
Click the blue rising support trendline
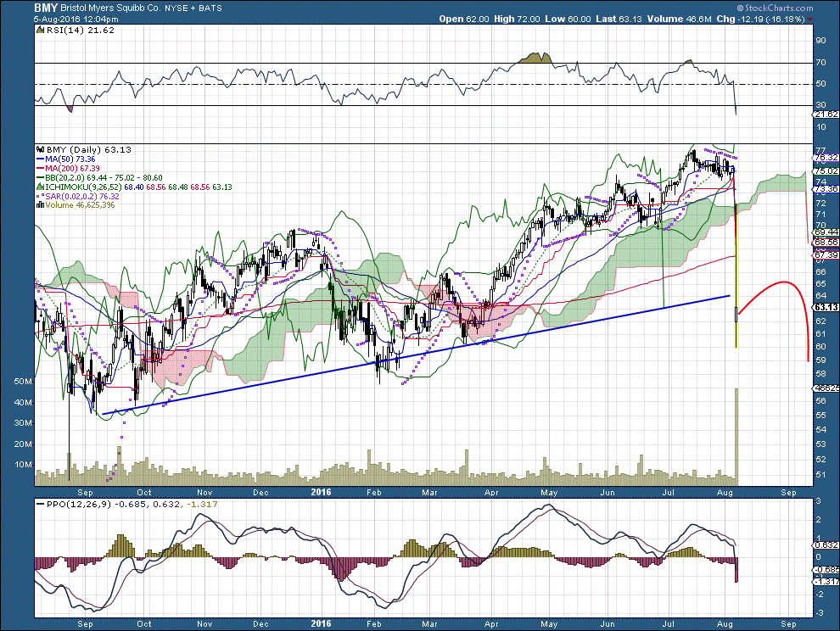pyautogui.click(x=416, y=355)
